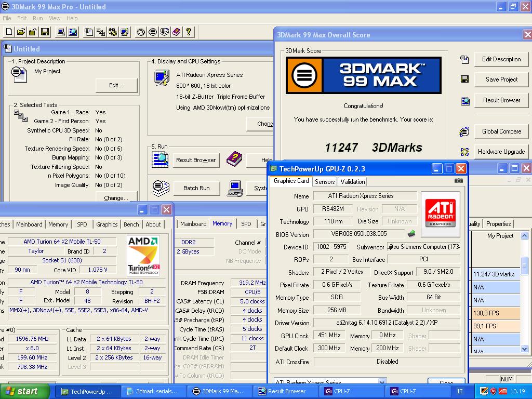
Task: Click the IT language bar indicator
Action: [459, 391]
